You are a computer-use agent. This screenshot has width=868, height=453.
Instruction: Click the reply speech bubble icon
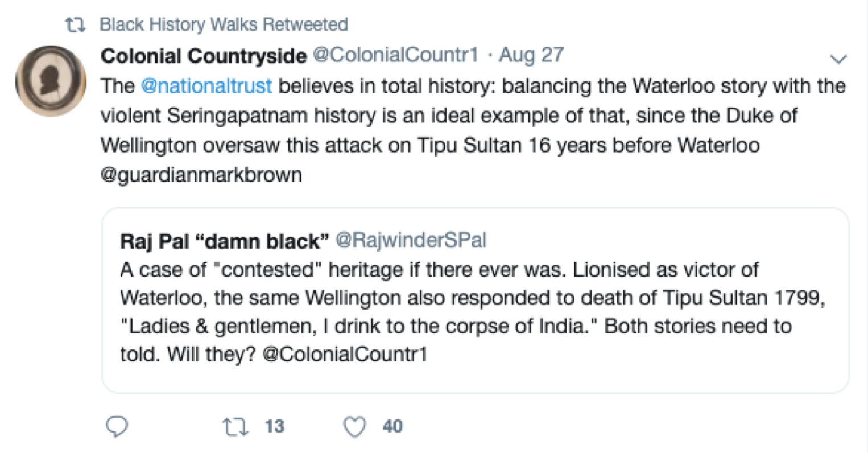click(117, 426)
